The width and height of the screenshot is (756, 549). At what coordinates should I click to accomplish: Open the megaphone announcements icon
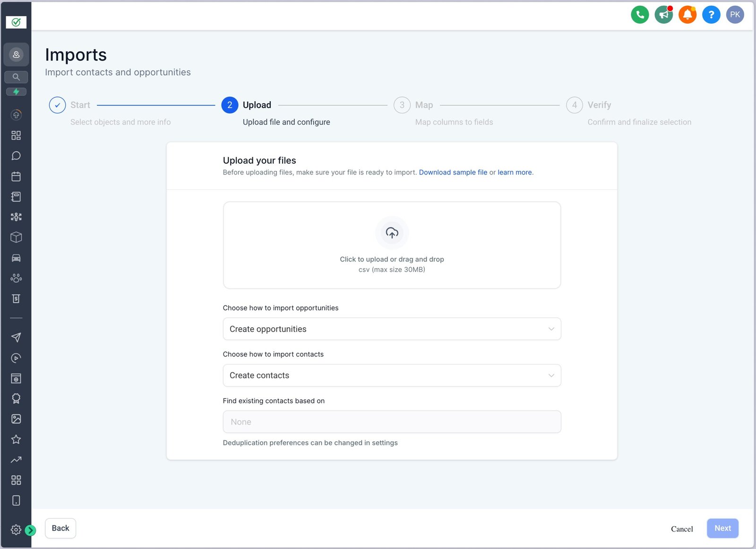pos(663,15)
